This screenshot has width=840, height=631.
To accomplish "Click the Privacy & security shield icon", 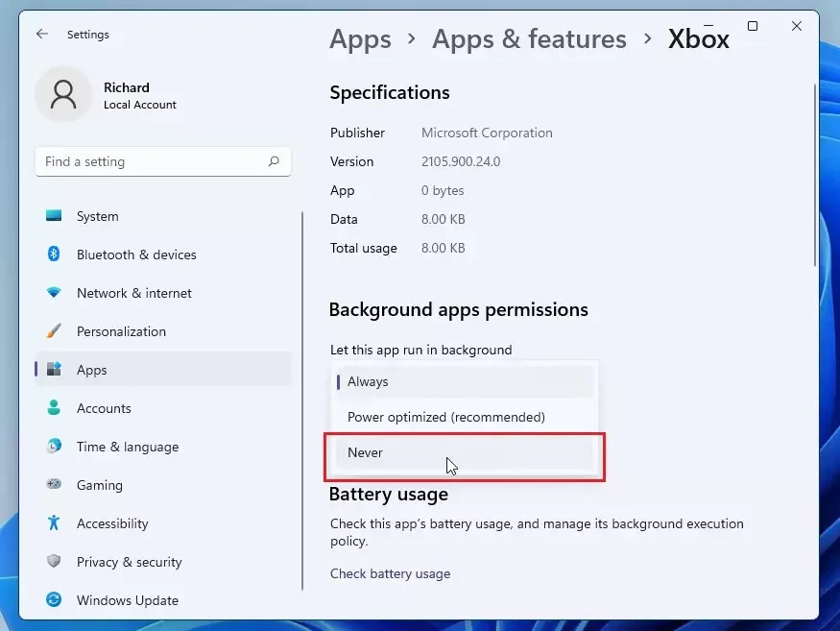I will click(54, 562).
